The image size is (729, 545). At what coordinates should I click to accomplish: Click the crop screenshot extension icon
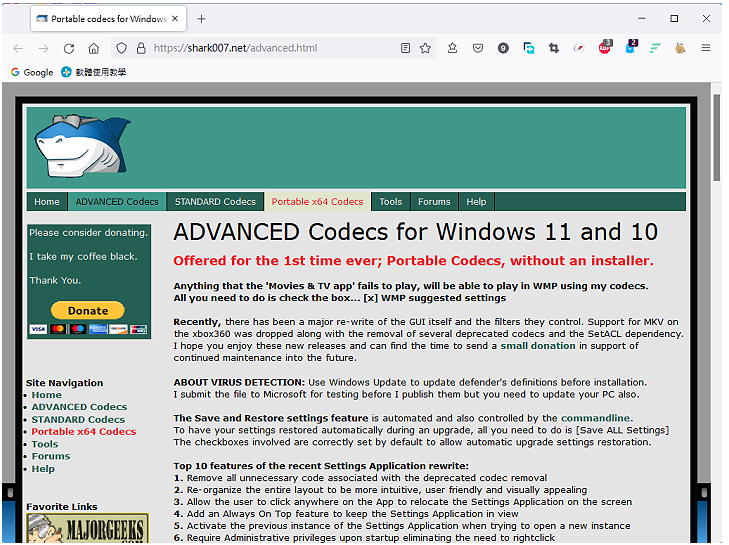[x=554, y=48]
